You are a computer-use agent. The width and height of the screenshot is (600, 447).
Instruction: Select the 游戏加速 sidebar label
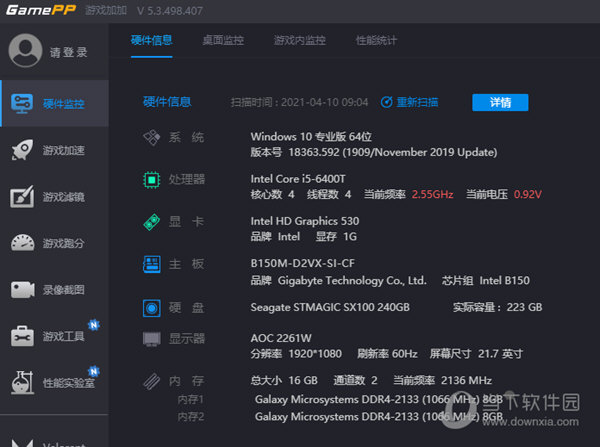click(64, 150)
